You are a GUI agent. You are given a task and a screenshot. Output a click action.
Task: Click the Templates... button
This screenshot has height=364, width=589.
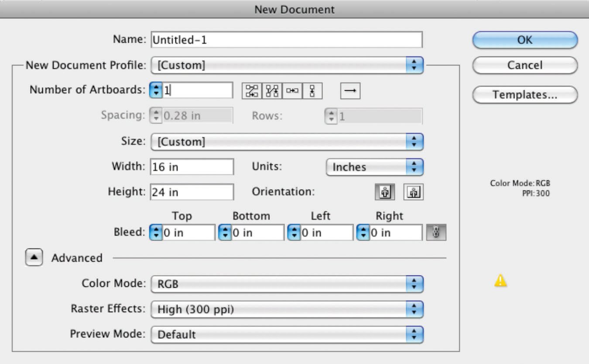pos(524,95)
